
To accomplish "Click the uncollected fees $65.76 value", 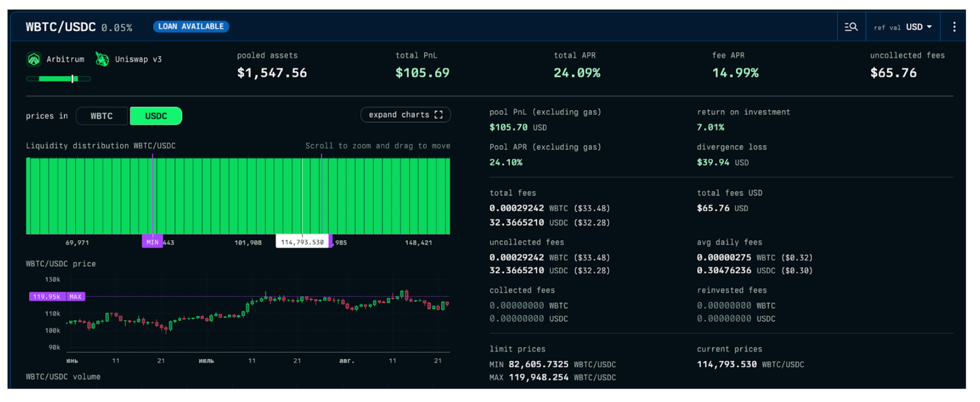I will pyautogui.click(x=893, y=73).
